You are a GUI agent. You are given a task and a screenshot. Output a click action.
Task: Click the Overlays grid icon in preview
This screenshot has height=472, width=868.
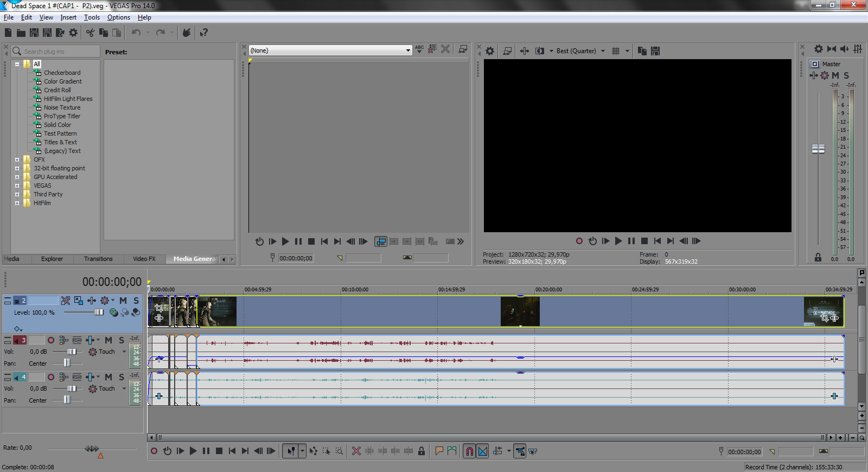click(x=616, y=51)
